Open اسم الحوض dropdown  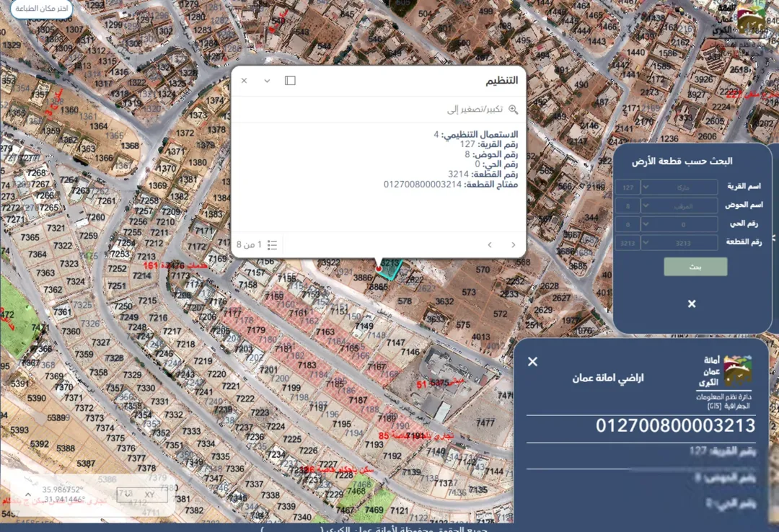679,205
